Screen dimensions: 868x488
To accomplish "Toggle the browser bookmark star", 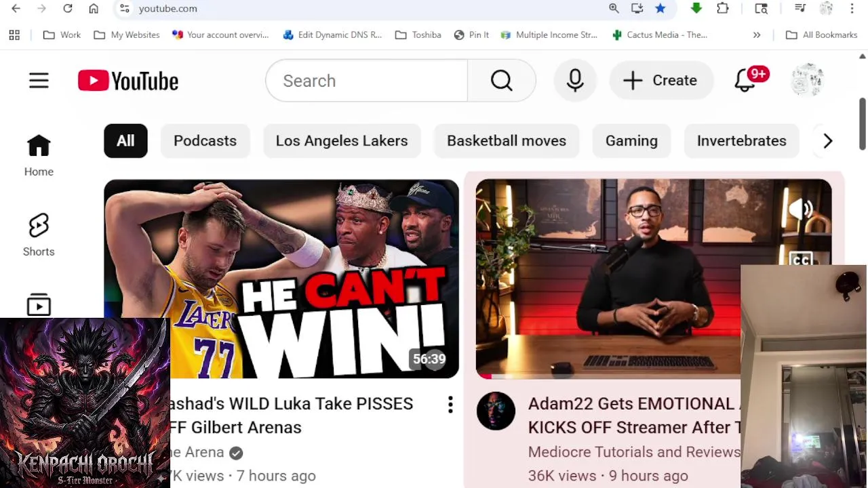I will pos(660,8).
